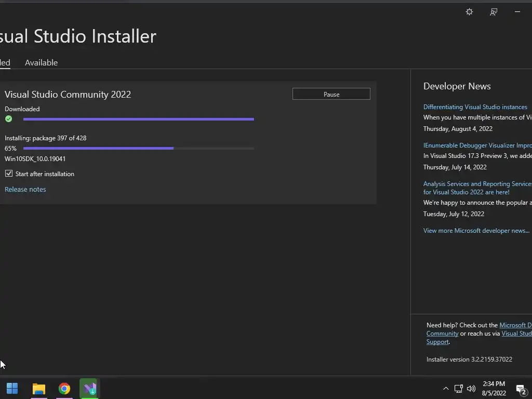This screenshot has height=399, width=532.
Task: Select Visual Studio Installer taskbar icon
Action: [90, 389]
